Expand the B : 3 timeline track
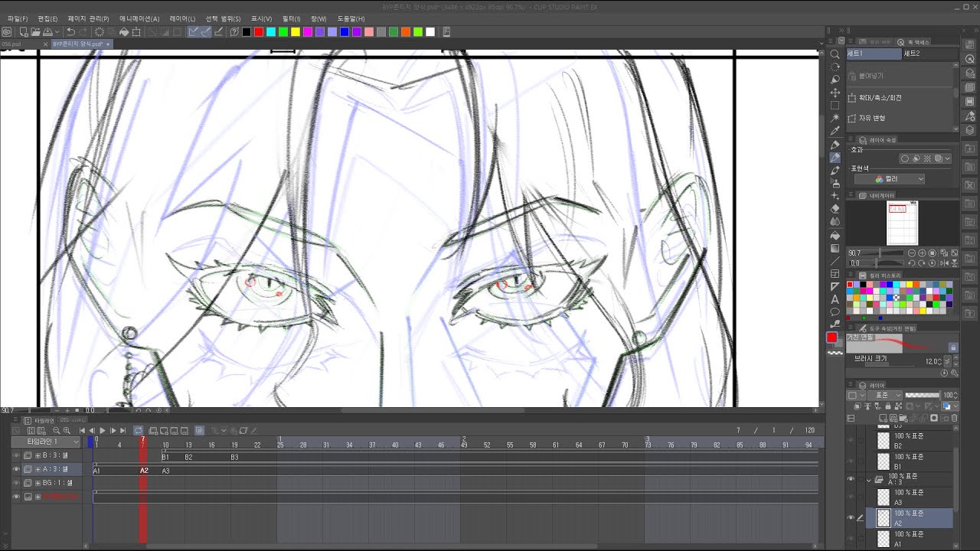 pos(38,455)
